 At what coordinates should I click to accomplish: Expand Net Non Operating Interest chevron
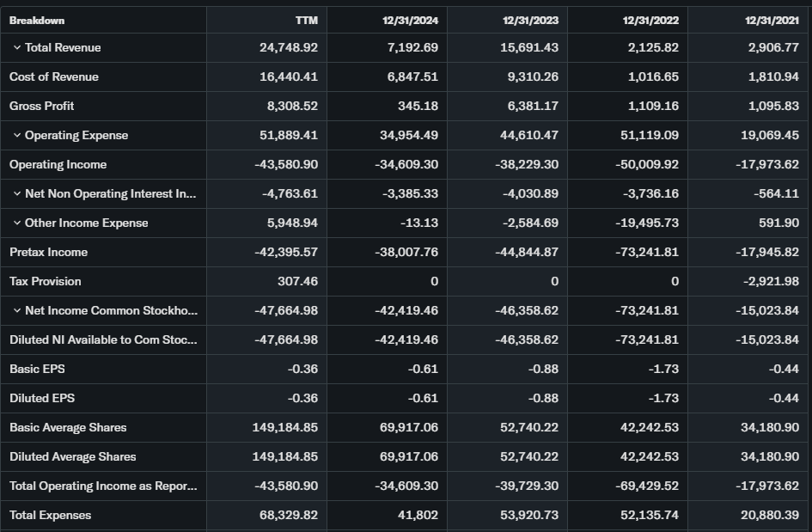click(x=16, y=194)
